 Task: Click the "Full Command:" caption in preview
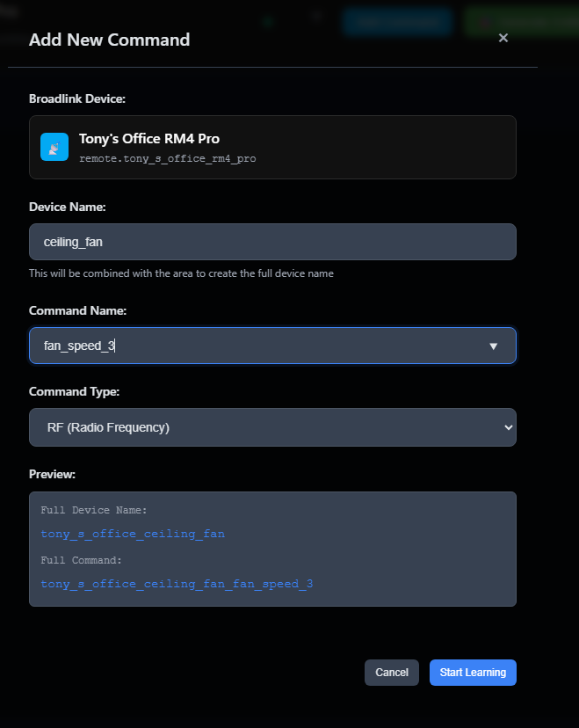coord(81,560)
